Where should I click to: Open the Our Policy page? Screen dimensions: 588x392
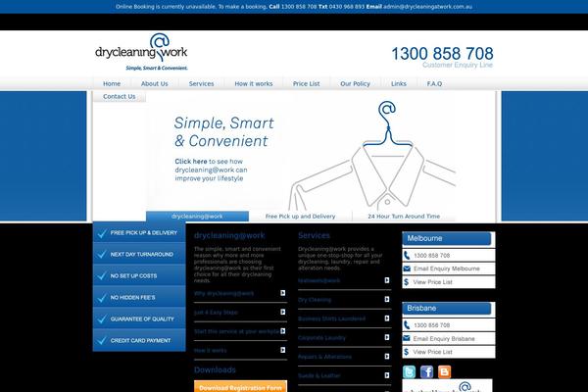pos(355,83)
